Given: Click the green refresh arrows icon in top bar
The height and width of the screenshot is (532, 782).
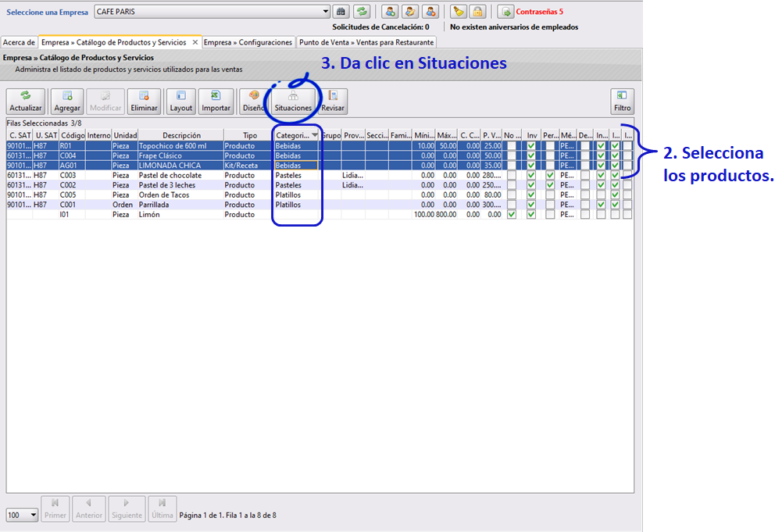Looking at the screenshot, I should pyautogui.click(x=362, y=12).
